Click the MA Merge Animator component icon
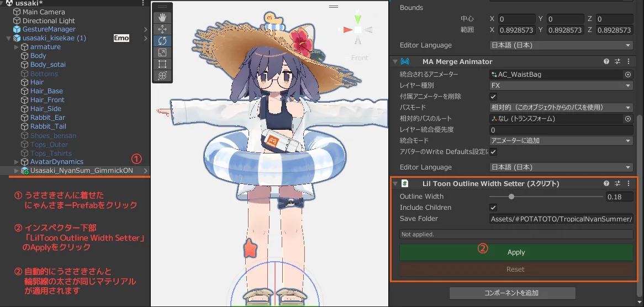644x307 pixels. (404, 61)
